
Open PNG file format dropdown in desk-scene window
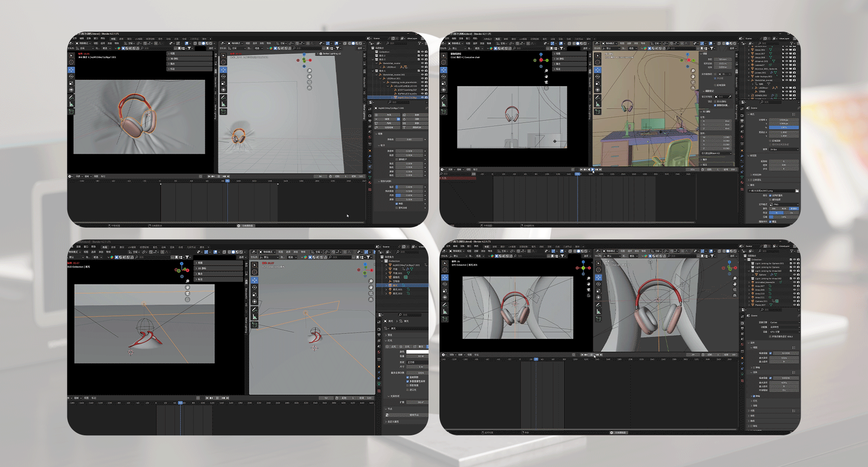pyautogui.click(x=784, y=205)
